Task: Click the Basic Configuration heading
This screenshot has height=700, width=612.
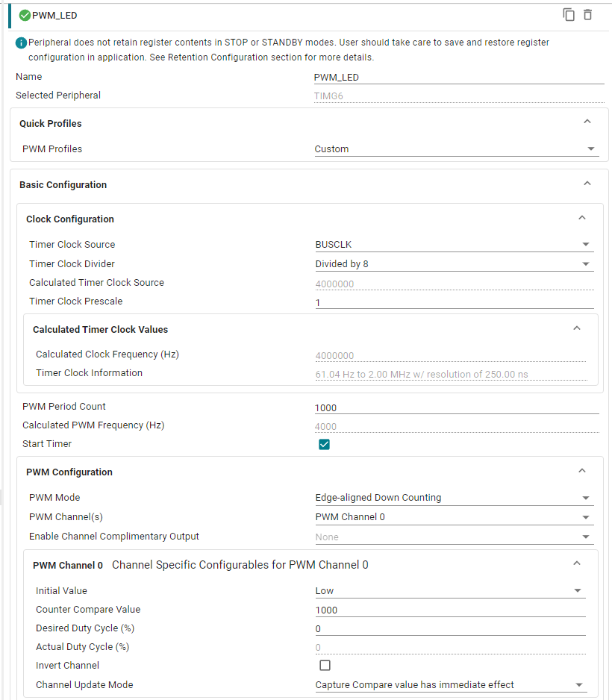Action: (x=63, y=185)
